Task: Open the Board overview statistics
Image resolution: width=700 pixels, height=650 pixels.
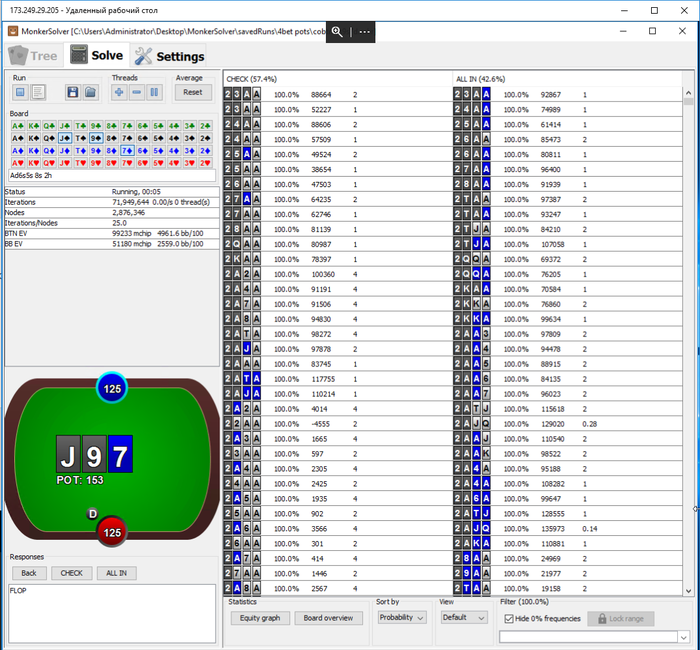Action: (328, 618)
